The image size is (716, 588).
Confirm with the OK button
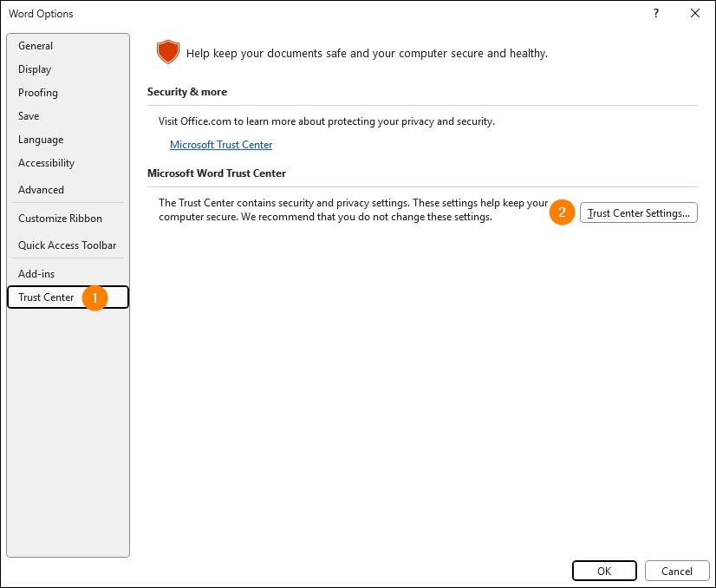(604, 572)
